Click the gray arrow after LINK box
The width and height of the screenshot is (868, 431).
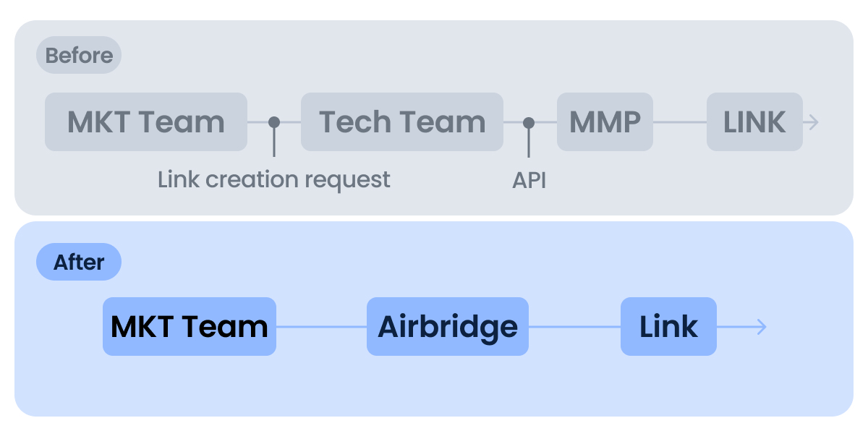812,122
